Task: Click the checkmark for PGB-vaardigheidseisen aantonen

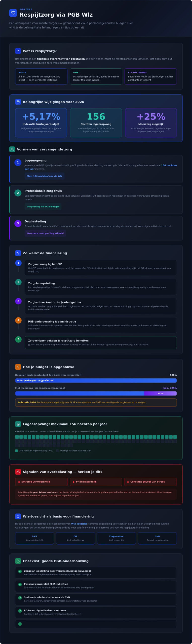Action: click(20, 611)
